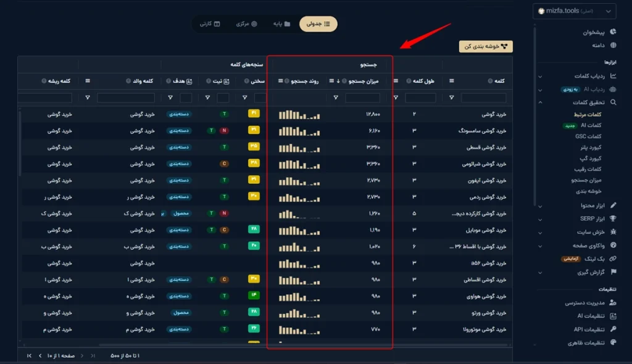Expand the ردیاب AI sidebar chevron
632x364 pixels.
(540, 90)
